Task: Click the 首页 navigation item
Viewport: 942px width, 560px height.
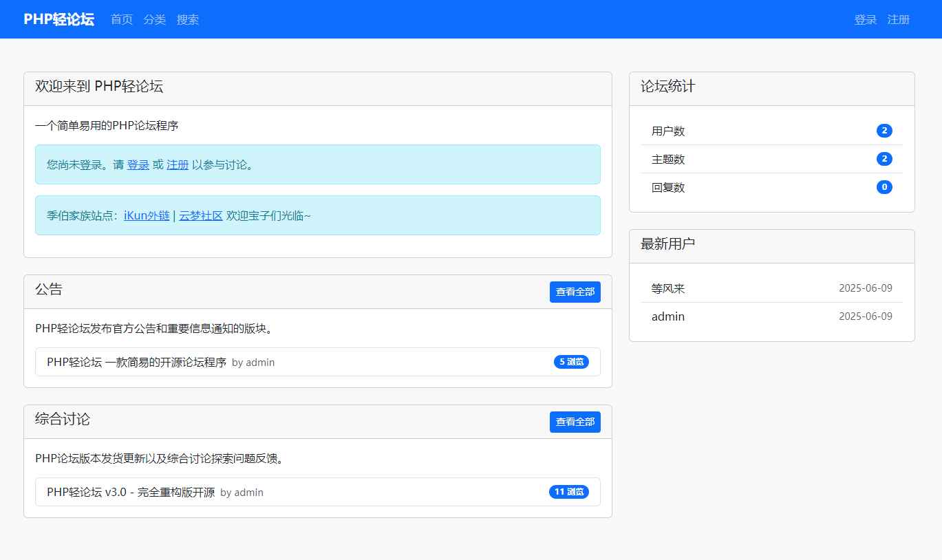Action: [121, 20]
